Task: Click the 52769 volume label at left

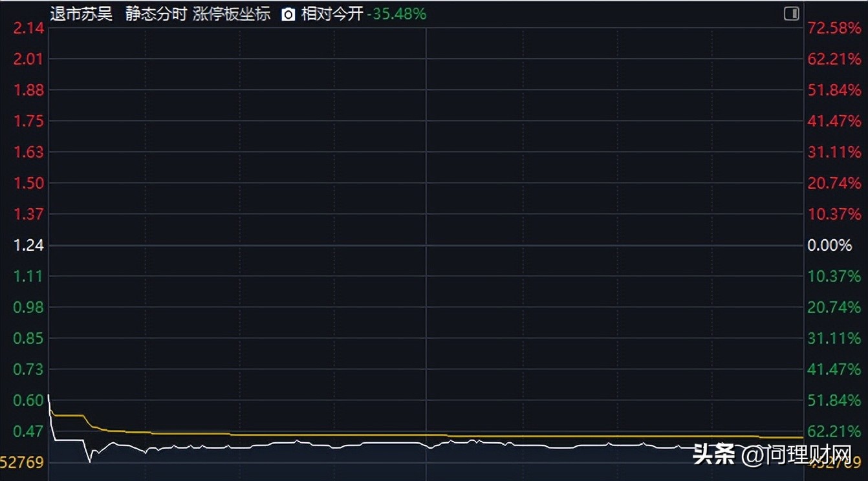Action: (x=22, y=462)
